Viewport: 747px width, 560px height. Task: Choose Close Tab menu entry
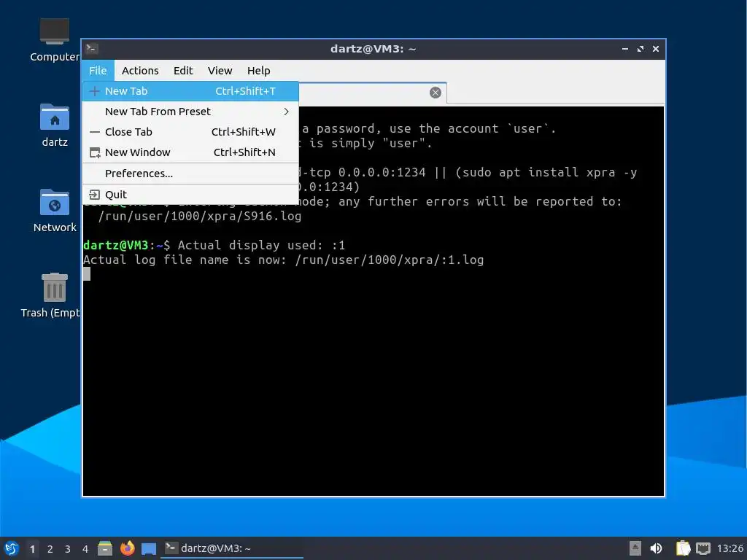pos(190,132)
